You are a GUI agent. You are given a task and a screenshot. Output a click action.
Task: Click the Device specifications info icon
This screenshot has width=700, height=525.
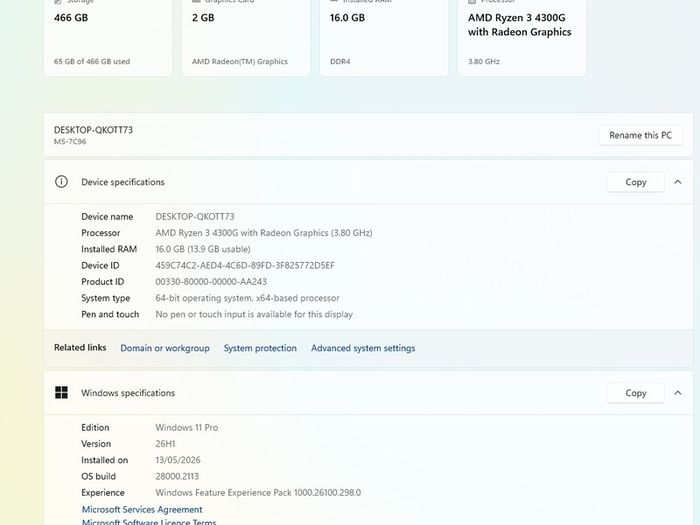pos(61,182)
